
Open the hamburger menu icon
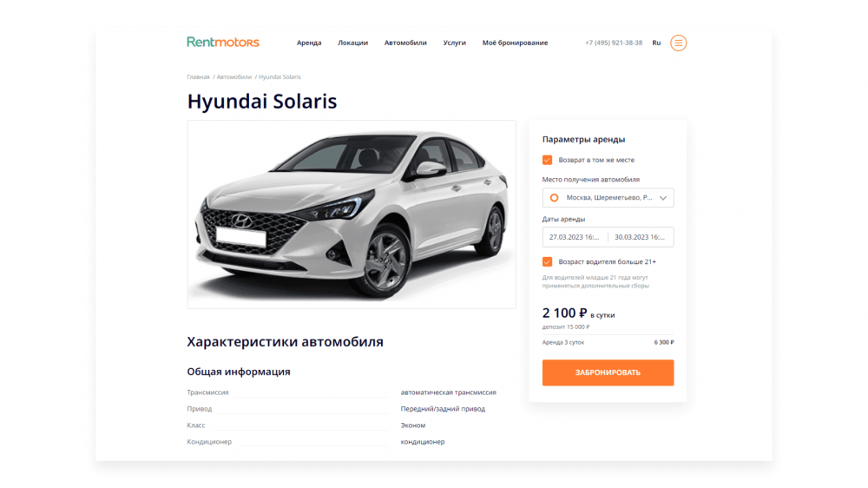pos(678,43)
